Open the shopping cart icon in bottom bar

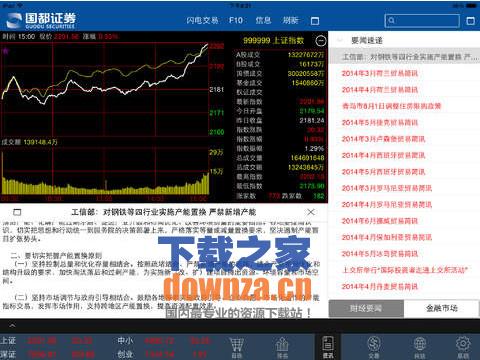[x=236, y=348]
